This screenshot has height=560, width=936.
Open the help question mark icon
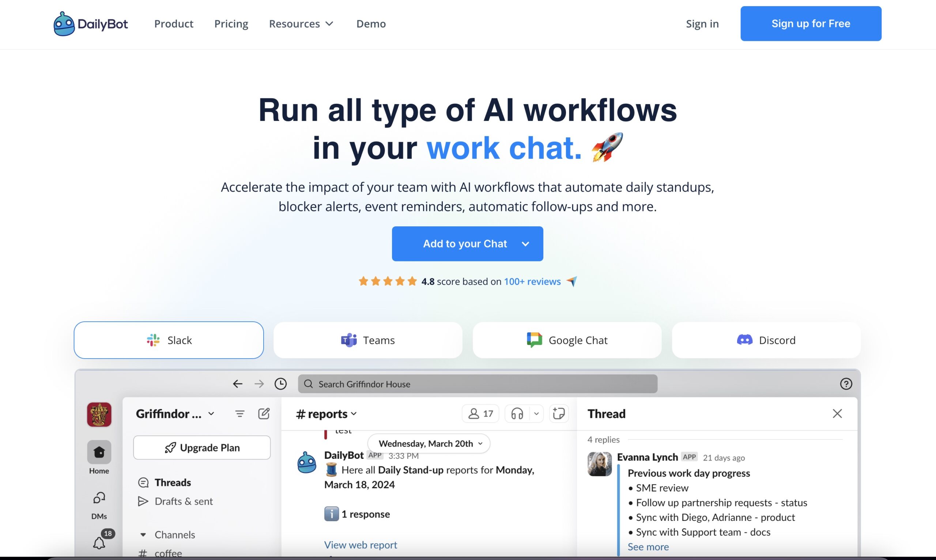pyautogui.click(x=846, y=384)
